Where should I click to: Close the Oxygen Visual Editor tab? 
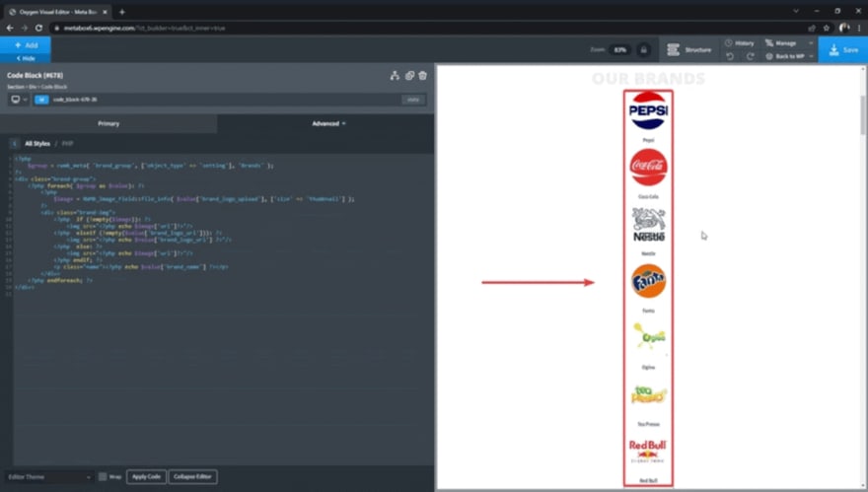click(x=105, y=12)
